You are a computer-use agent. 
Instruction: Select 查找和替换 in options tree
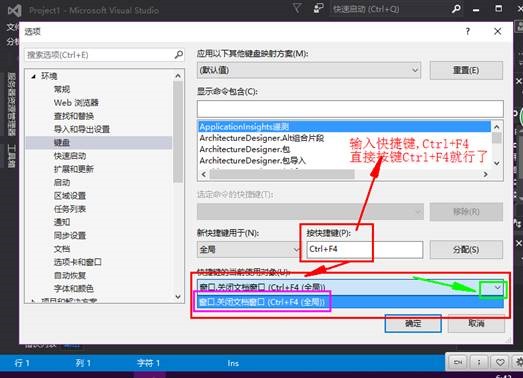coord(74,116)
